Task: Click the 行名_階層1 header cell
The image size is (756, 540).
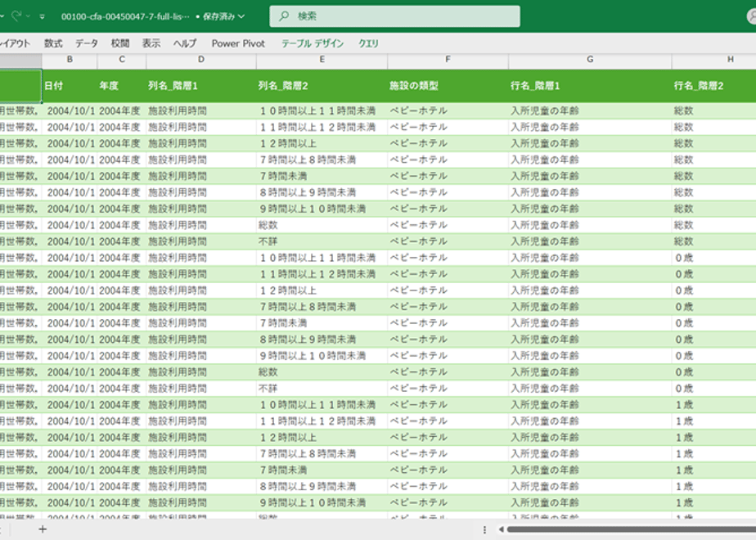Action: (x=590, y=86)
